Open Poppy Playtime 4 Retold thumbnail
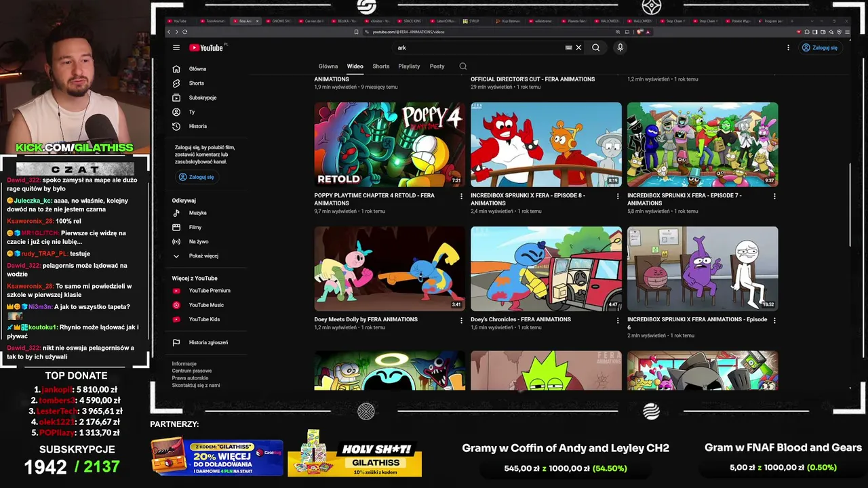868x488 pixels. (390, 144)
